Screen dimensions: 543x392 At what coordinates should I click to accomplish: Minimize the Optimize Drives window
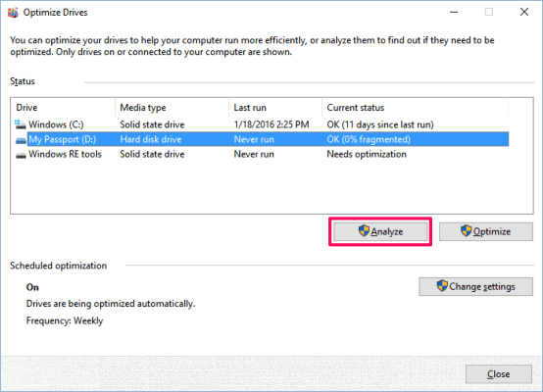(454, 12)
